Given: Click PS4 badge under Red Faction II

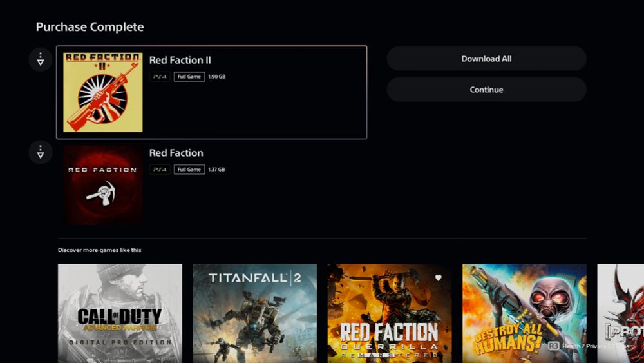Looking at the screenshot, I should [160, 77].
